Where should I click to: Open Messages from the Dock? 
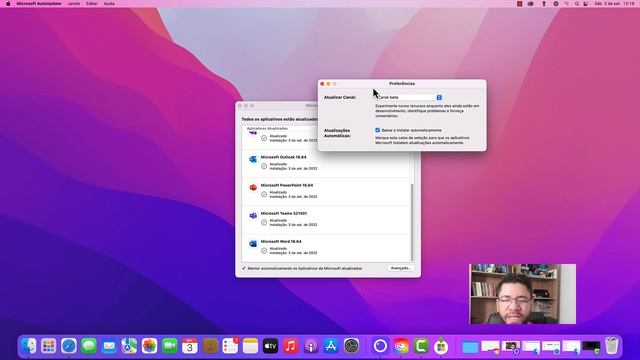tap(89, 346)
